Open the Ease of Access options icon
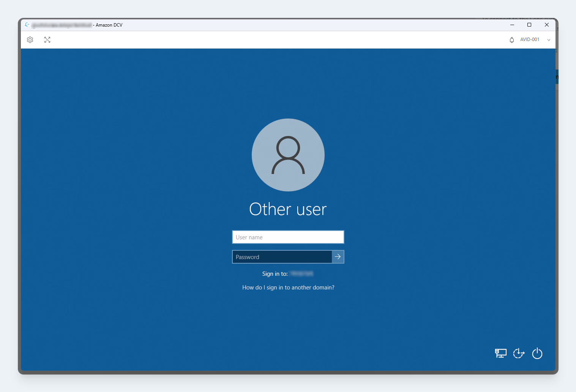This screenshot has height=392, width=576. [x=519, y=353]
